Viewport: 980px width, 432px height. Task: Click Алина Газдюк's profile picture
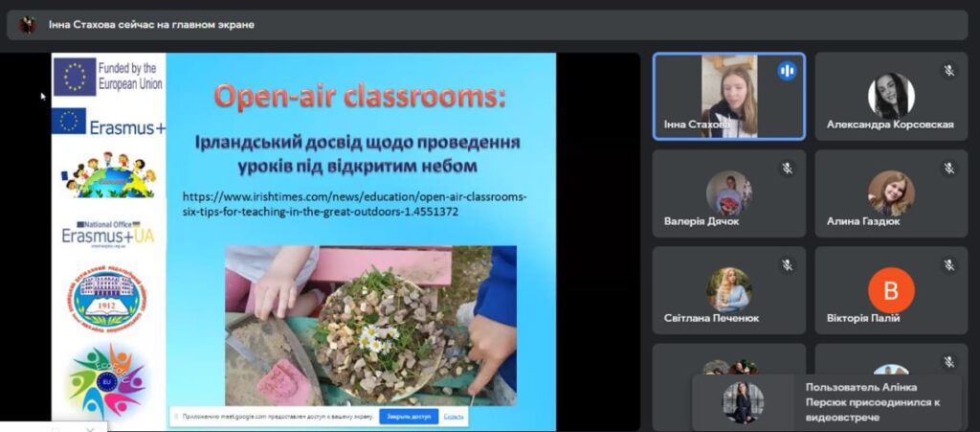(891, 193)
